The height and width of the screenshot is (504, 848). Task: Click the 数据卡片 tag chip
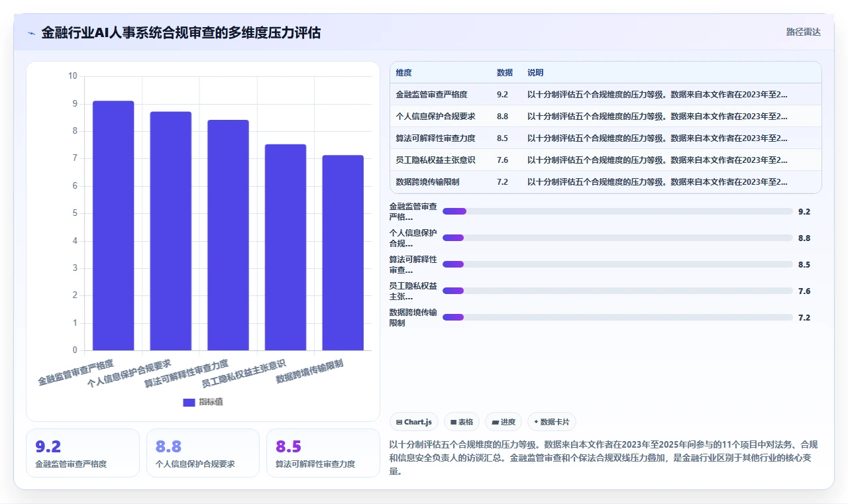tap(551, 422)
